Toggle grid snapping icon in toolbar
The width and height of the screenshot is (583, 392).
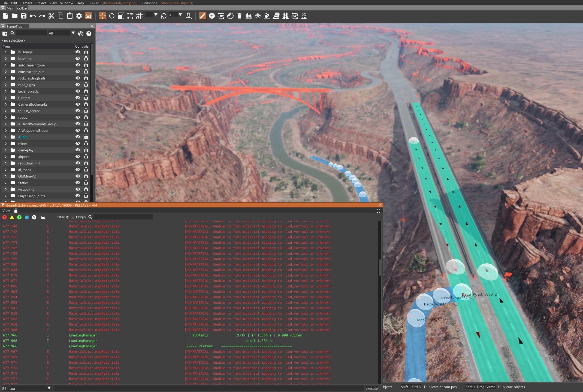click(x=139, y=16)
